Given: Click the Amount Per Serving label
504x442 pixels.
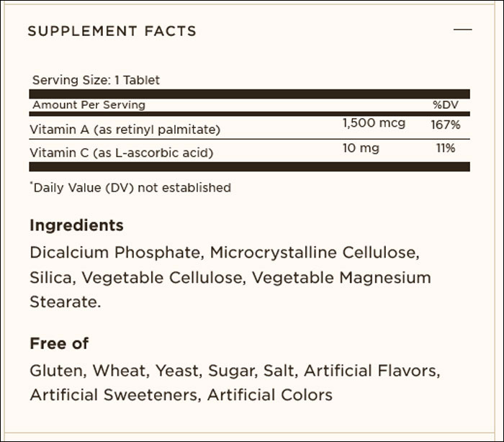Looking at the screenshot, I should click(89, 105).
